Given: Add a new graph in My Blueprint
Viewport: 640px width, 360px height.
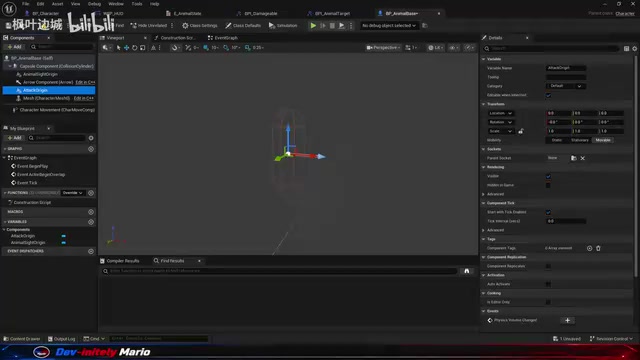Looking at the screenshot, I should pyautogui.click(x=91, y=149).
